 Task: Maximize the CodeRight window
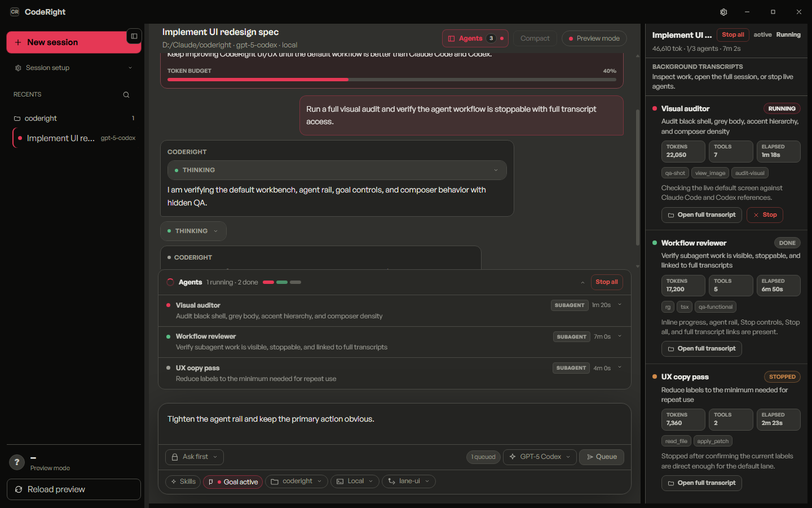tap(773, 12)
